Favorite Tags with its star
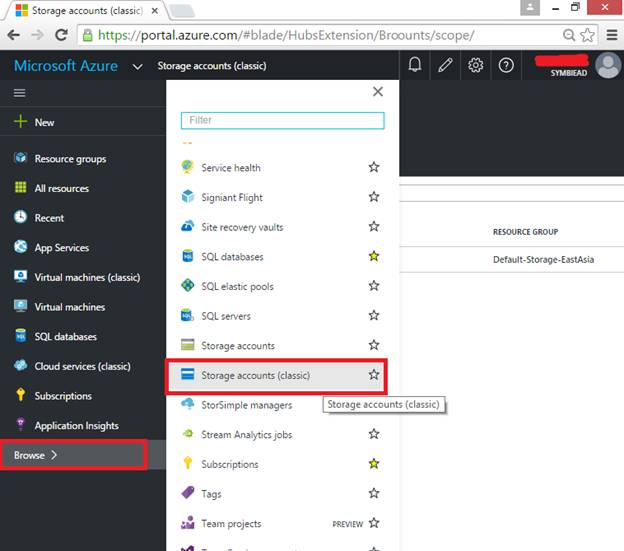The width and height of the screenshot is (624, 551). 374,493
